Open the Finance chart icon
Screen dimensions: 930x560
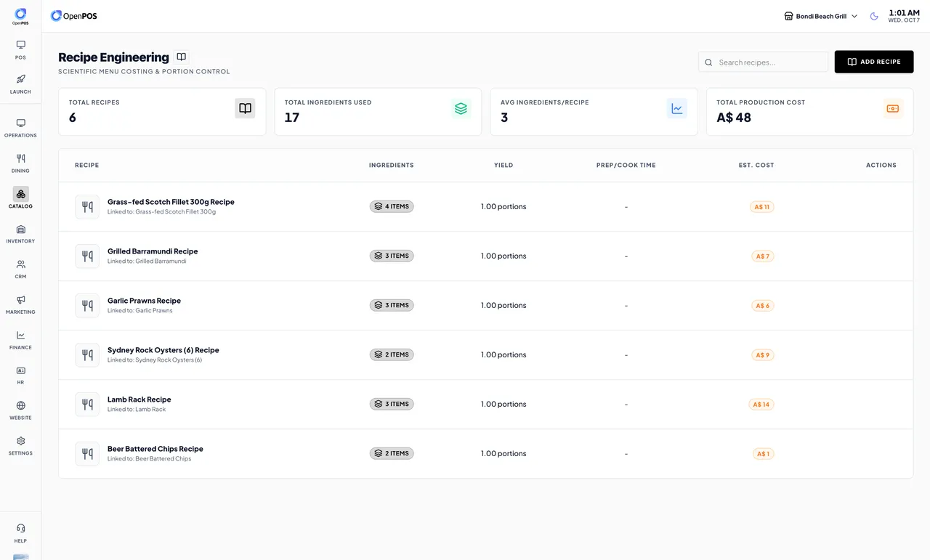coord(20,335)
